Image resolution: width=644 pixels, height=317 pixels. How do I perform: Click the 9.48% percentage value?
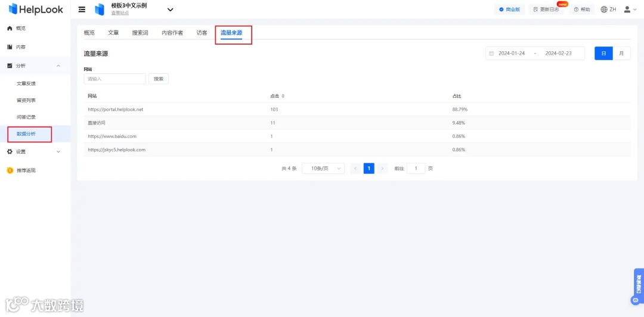tap(459, 123)
